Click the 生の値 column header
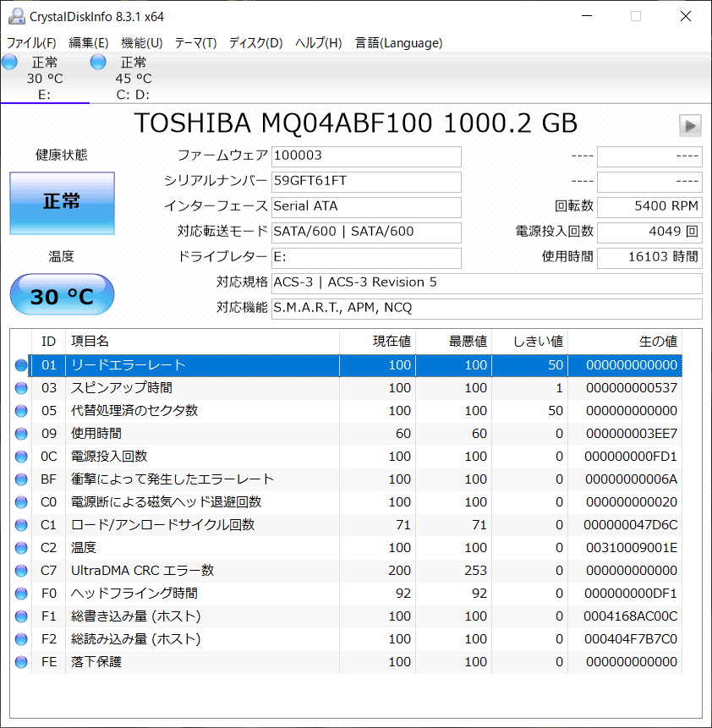Image resolution: width=712 pixels, height=728 pixels. click(625, 342)
